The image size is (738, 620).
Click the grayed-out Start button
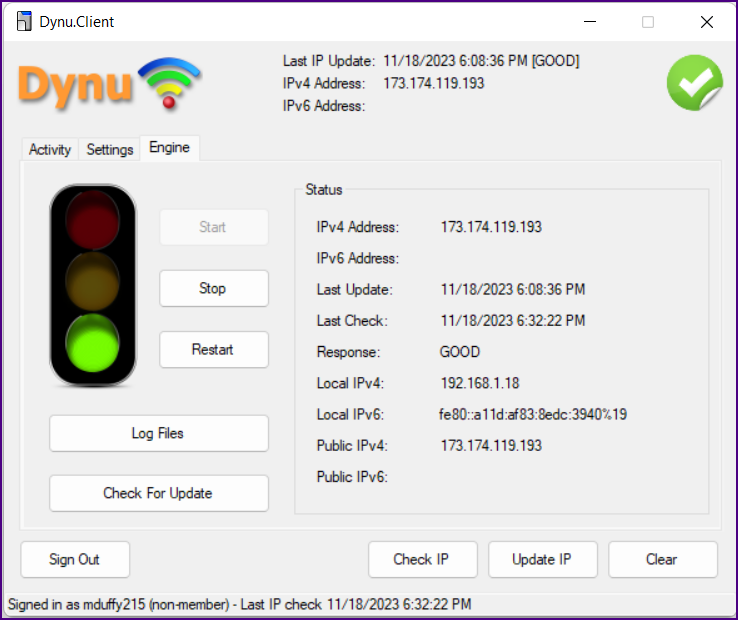[213, 227]
